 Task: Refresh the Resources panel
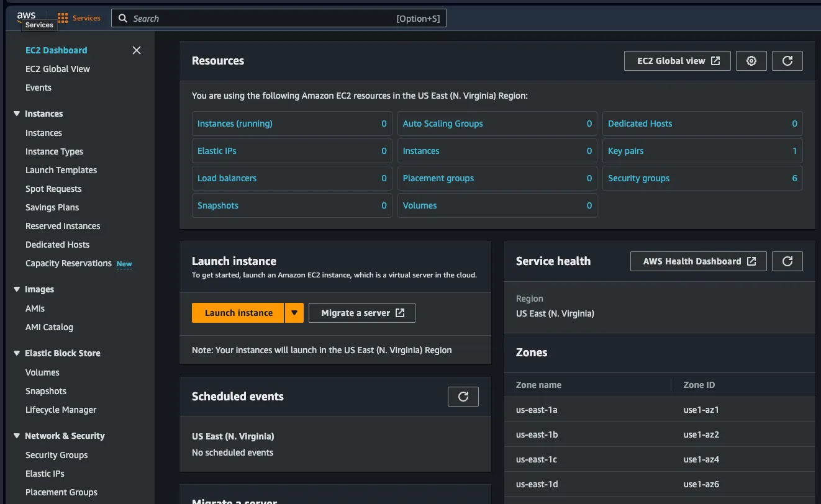[787, 61]
